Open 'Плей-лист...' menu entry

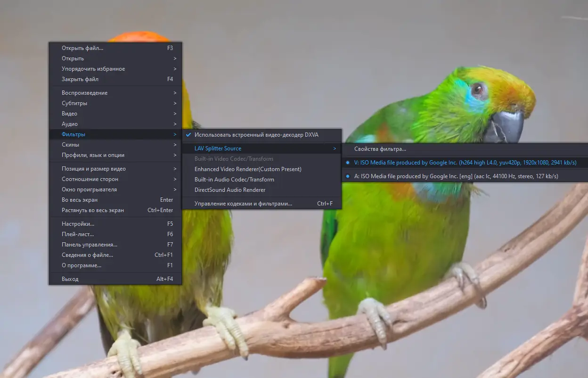tap(115, 234)
